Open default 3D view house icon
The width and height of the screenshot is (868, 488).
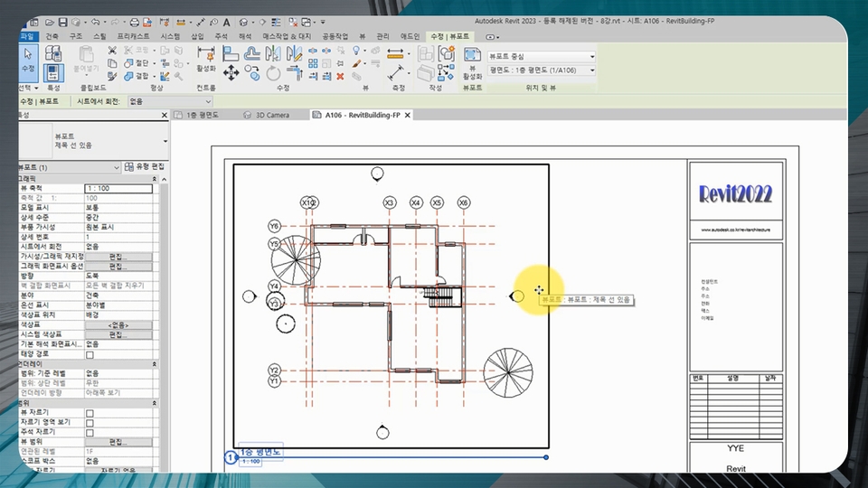(x=243, y=22)
